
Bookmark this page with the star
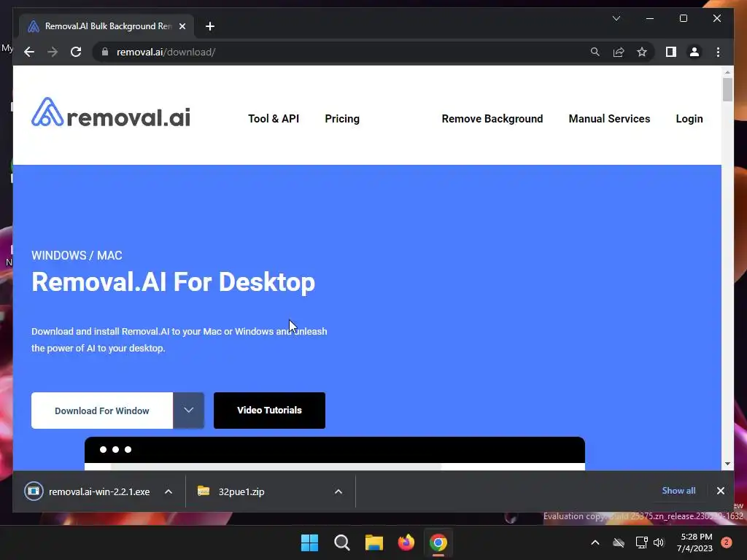tap(642, 52)
